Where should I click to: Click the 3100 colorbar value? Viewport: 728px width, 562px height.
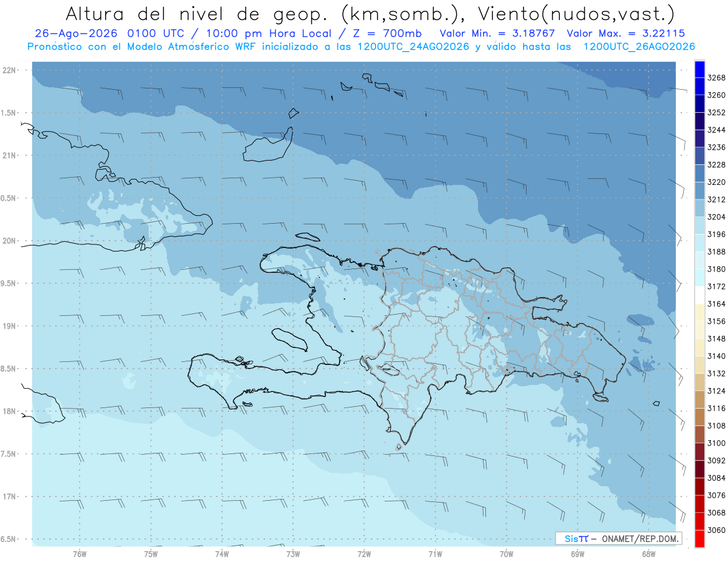716,443
